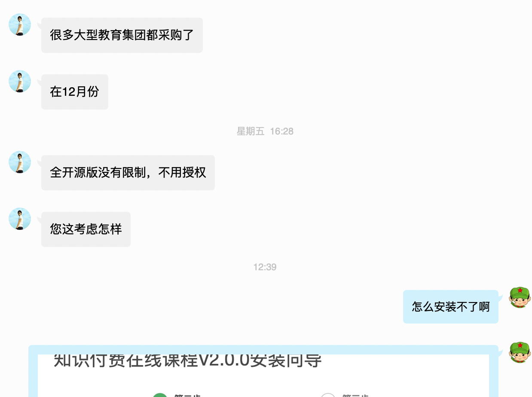
Task: Click green step-one circle in install wizard image
Action: click(x=160, y=395)
